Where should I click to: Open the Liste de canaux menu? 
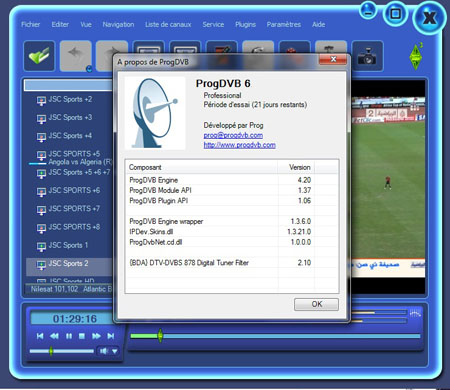click(168, 24)
